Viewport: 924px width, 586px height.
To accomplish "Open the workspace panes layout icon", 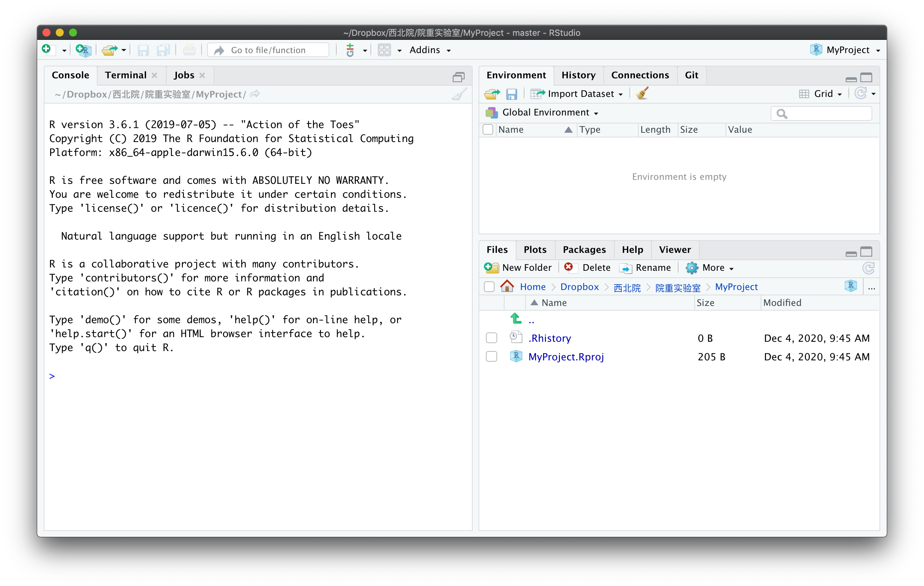I will [x=384, y=50].
